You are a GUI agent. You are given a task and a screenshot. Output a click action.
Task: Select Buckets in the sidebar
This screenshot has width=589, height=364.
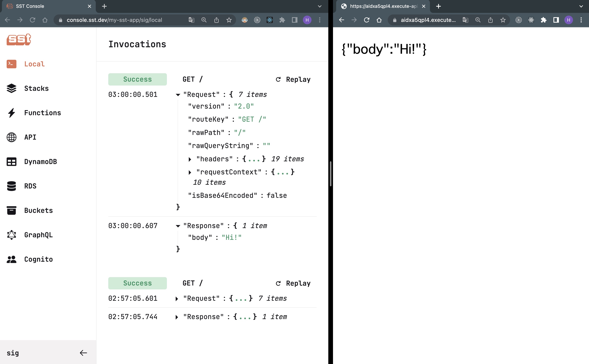click(38, 210)
